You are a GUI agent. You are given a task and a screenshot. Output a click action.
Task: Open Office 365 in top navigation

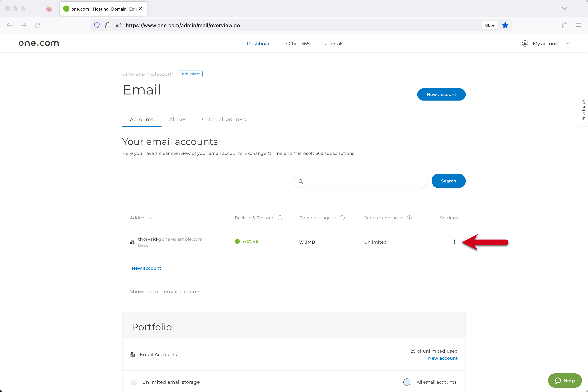pos(298,44)
